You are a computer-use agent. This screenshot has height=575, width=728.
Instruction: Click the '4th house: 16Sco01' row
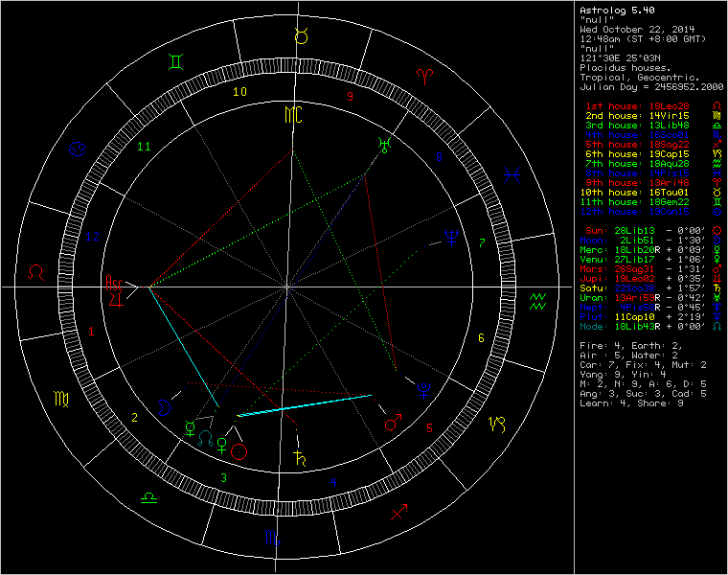coord(637,135)
